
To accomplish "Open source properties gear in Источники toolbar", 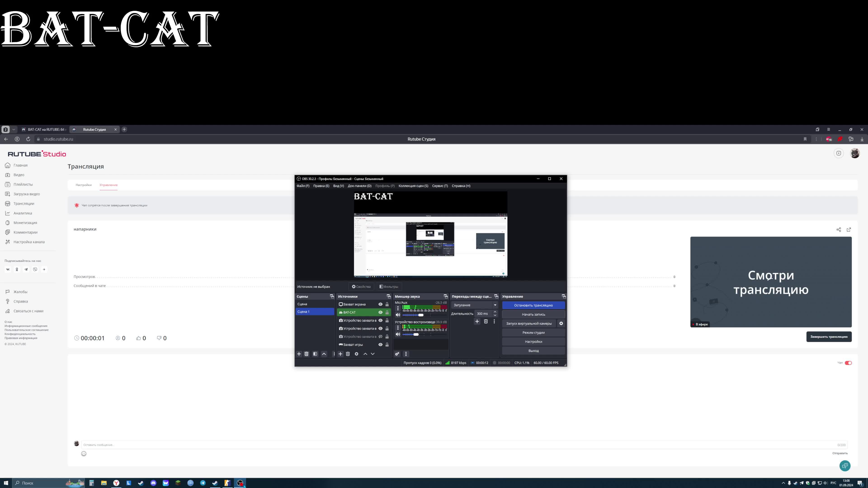I will pos(356,354).
